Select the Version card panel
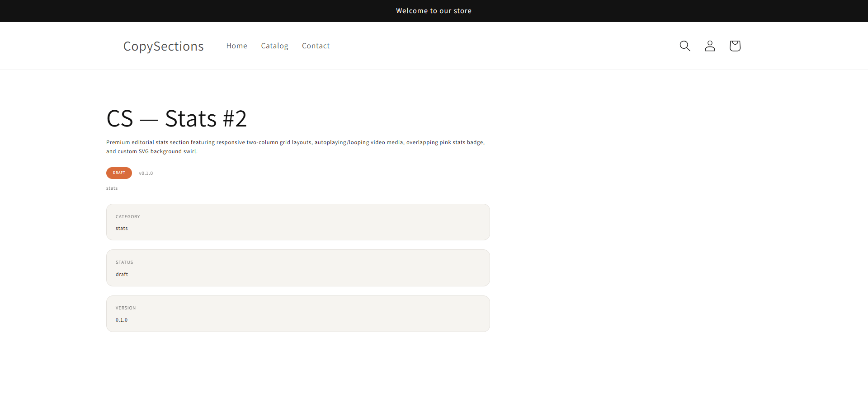This screenshot has width=868, height=412. 298,314
